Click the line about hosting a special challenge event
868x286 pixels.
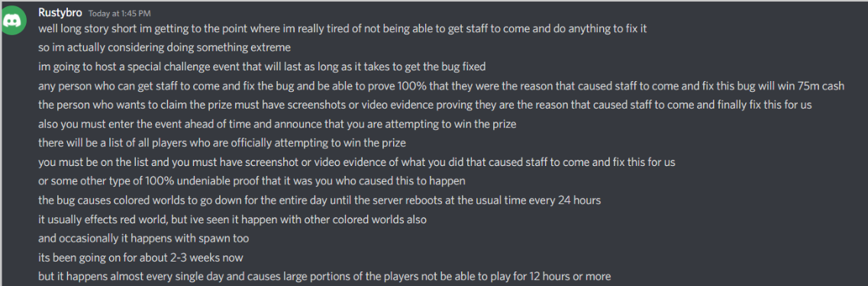[x=262, y=67]
